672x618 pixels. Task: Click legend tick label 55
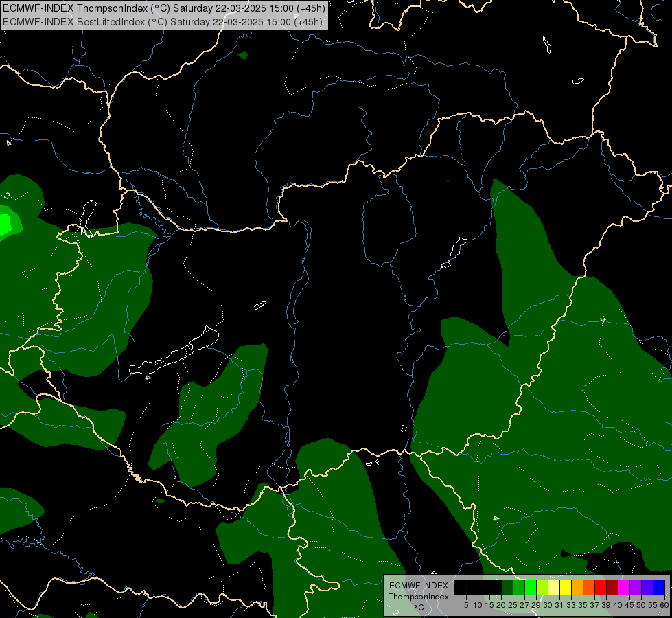coord(652,605)
